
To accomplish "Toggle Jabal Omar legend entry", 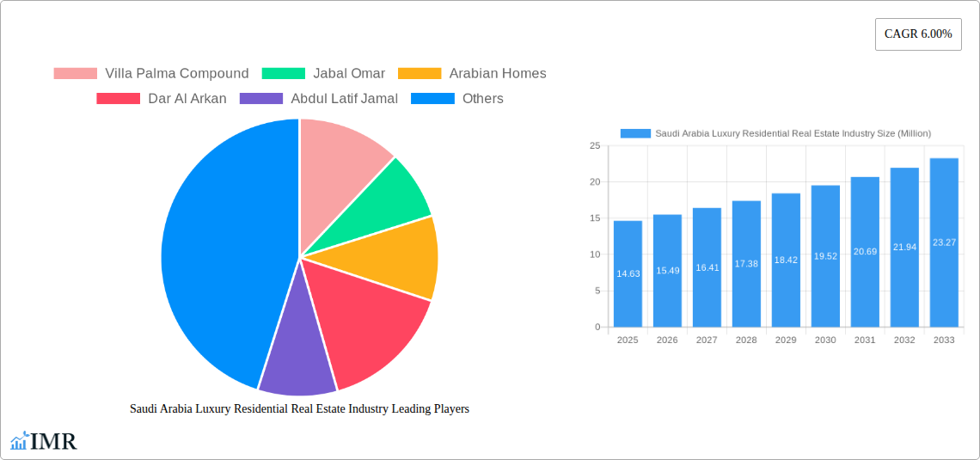I will pyautogui.click(x=348, y=74).
